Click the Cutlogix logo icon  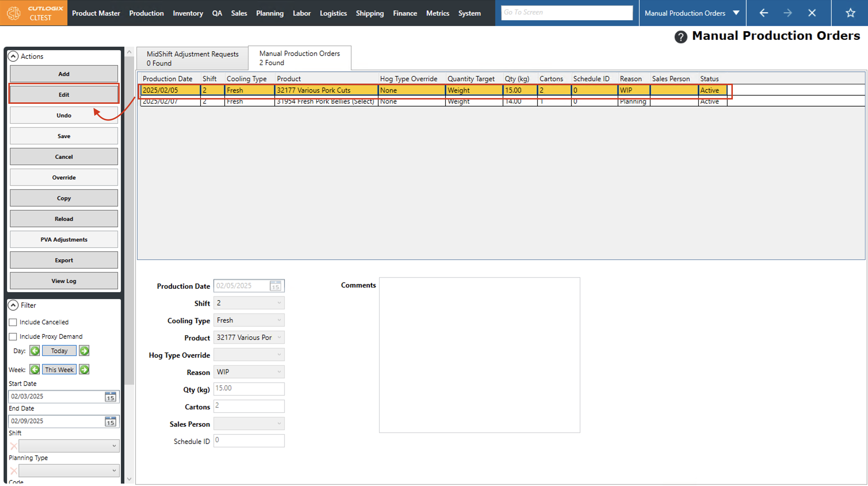[x=14, y=13]
